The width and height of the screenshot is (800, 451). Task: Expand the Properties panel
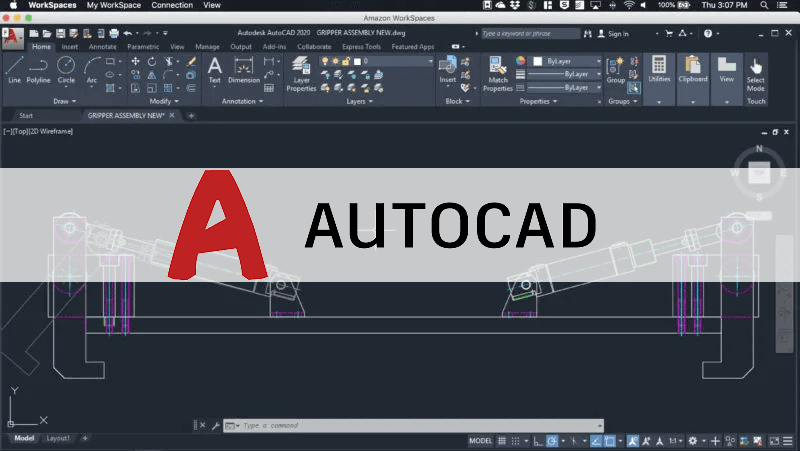pos(538,101)
